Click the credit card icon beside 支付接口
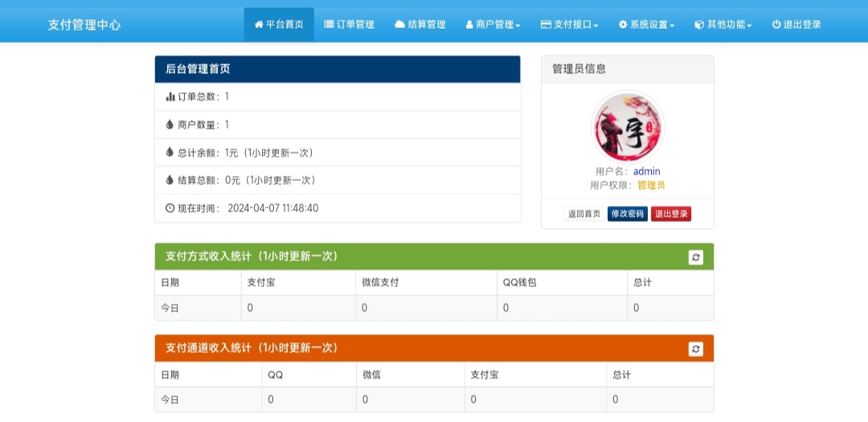This screenshot has height=422, width=868. point(546,24)
